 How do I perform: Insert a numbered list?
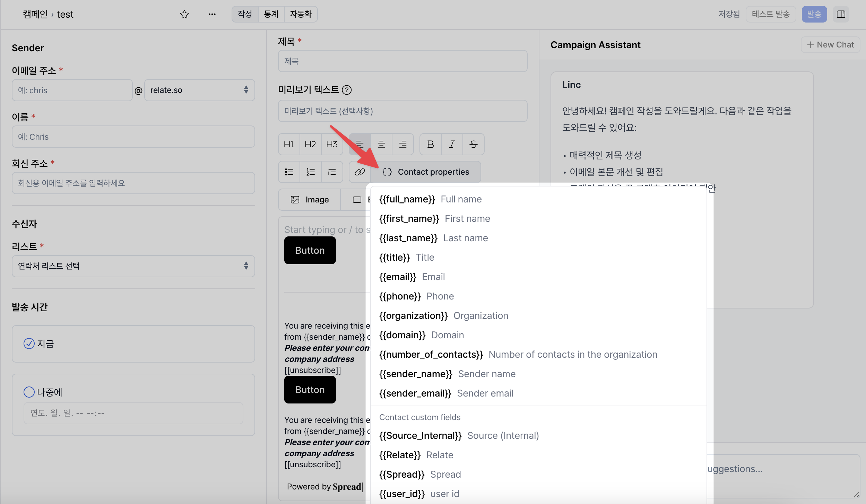tap(311, 172)
